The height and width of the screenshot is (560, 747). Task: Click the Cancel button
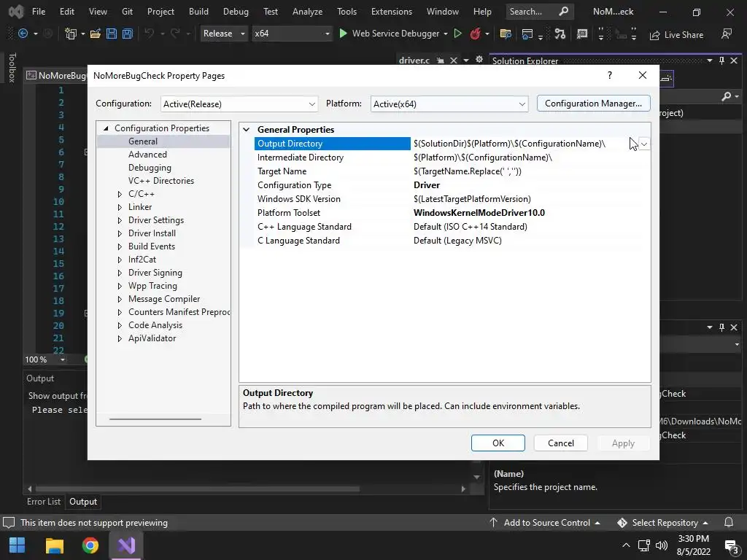point(561,443)
